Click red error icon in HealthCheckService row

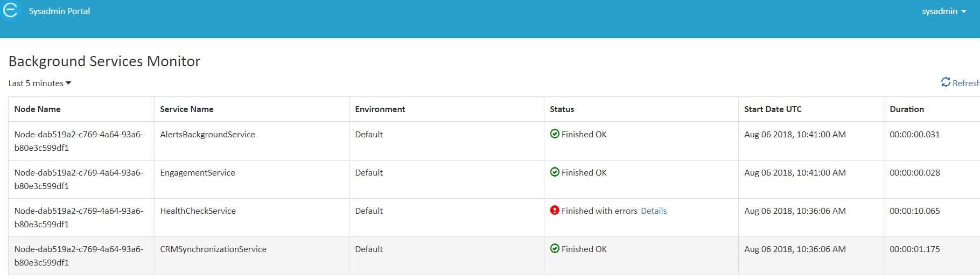tap(555, 210)
